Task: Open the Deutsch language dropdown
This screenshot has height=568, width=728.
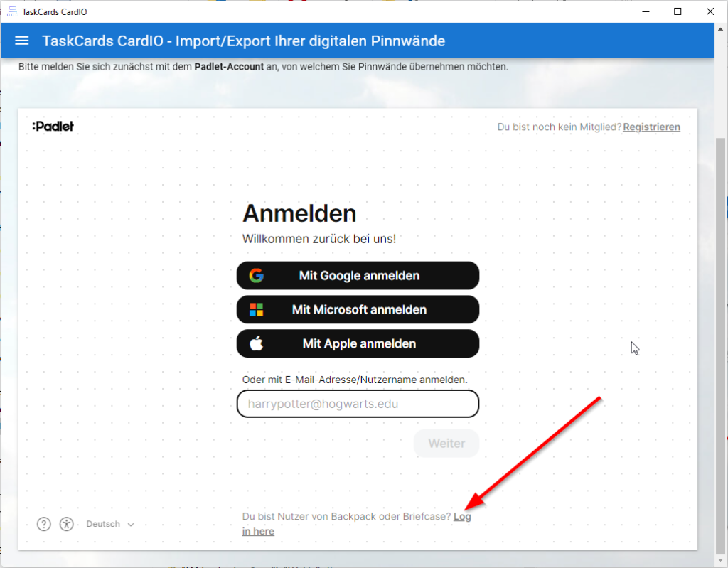Action: [x=110, y=524]
